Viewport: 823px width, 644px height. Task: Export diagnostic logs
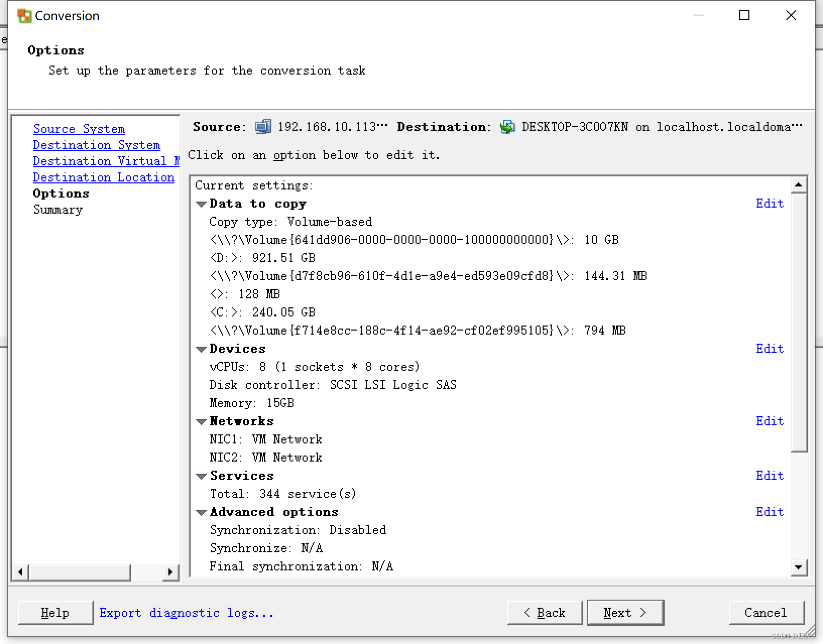click(187, 612)
